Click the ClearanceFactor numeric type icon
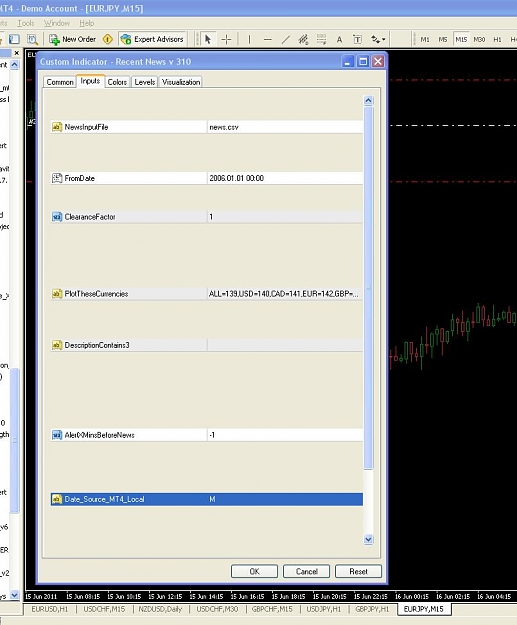This screenshot has width=517, height=625. click(x=57, y=217)
